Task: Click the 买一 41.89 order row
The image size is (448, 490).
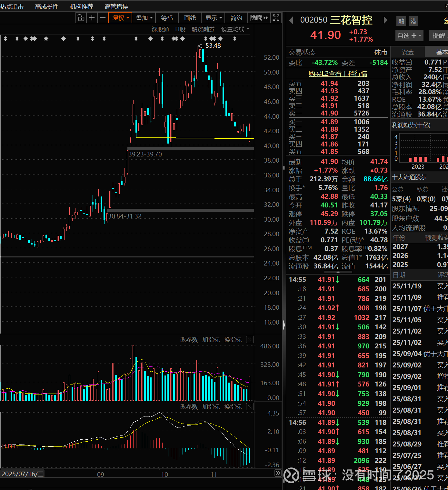Action: pyautogui.click(x=338, y=122)
